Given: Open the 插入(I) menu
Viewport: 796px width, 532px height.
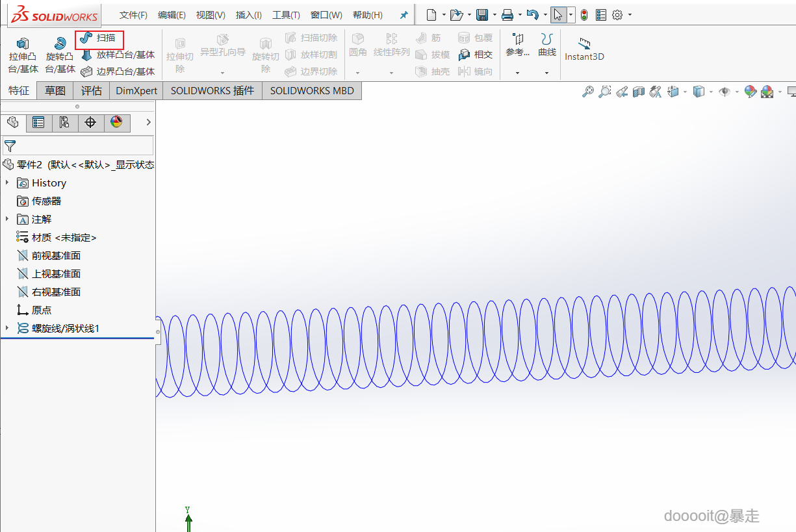Looking at the screenshot, I should pyautogui.click(x=248, y=15).
